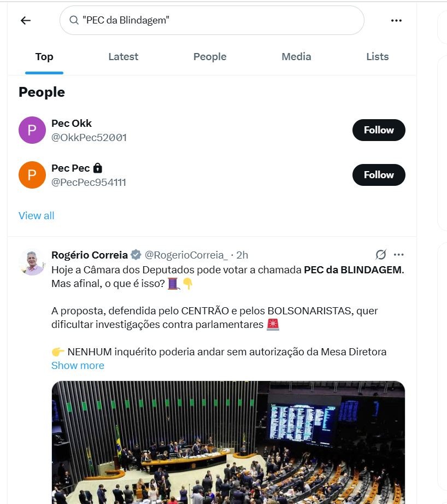Click the Grok icon on Rogério's post
The width and height of the screenshot is (447, 504).
point(381,255)
